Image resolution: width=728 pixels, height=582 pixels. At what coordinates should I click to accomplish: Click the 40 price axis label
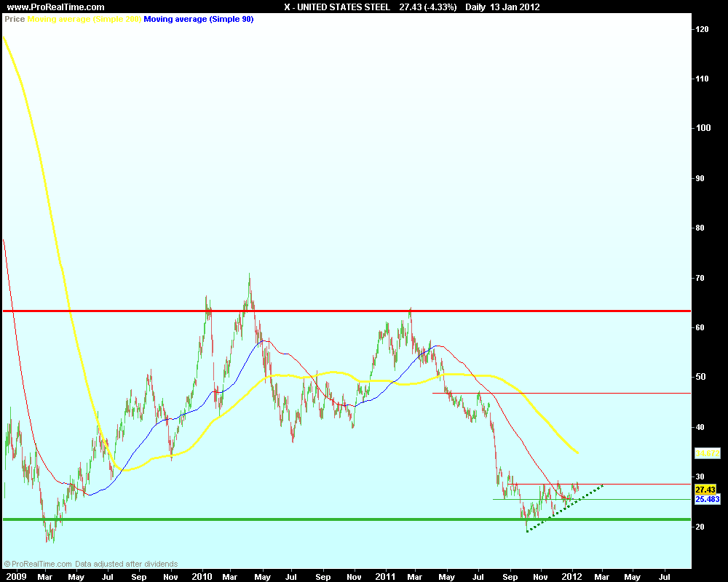pyautogui.click(x=700, y=427)
